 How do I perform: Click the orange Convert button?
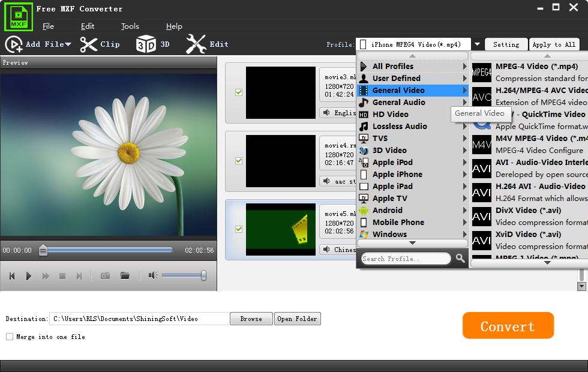(x=508, y=326)
